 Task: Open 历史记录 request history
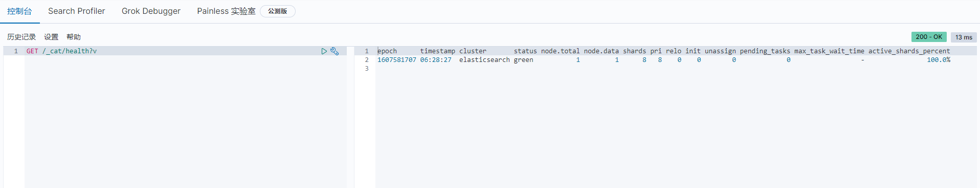[21, 37]
